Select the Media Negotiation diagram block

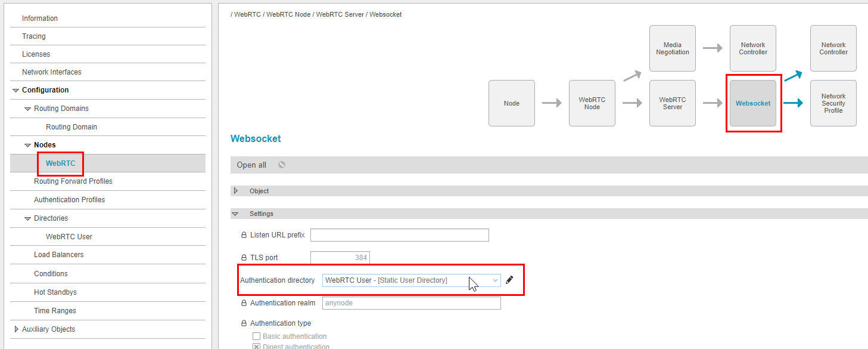[x=672, y=48]
